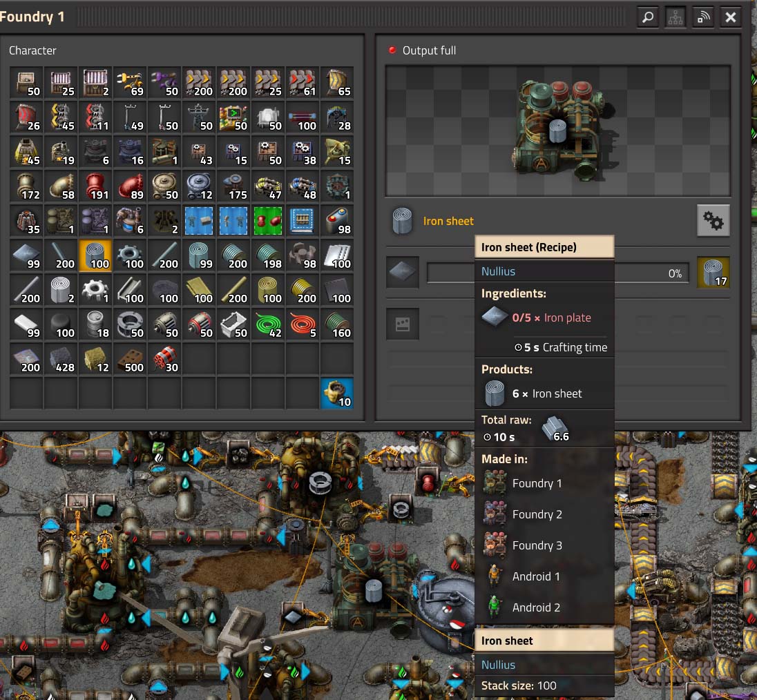757x700 pixels.
Task: Click 'Android 2' in the Made in list
Action: point(536,607)
